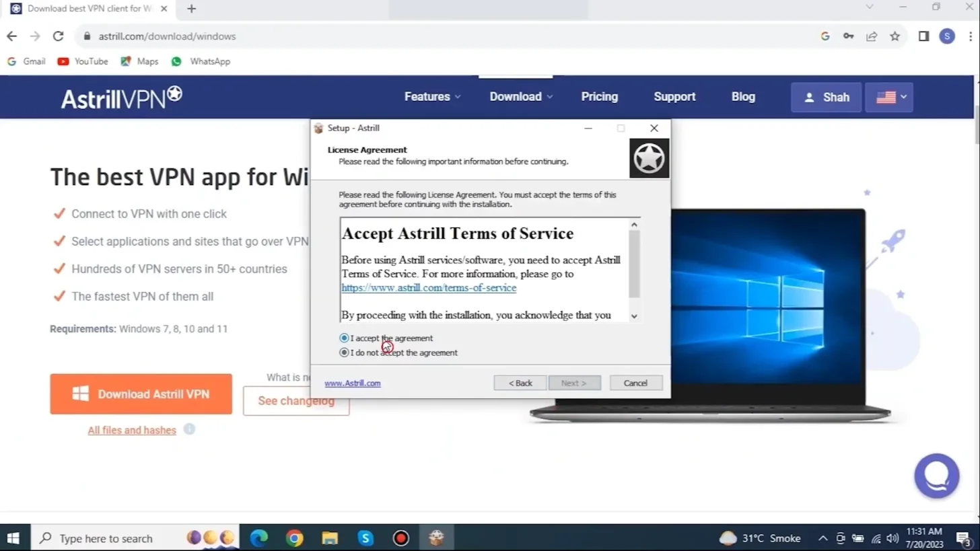Click Download Astrill VPN orange button

141,394
